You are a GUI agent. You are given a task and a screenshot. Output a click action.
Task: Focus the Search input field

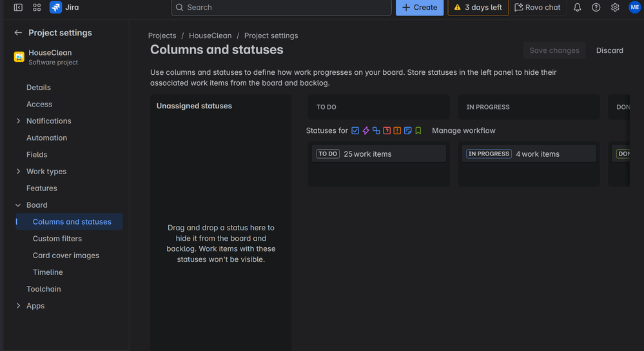coord(281,7)
